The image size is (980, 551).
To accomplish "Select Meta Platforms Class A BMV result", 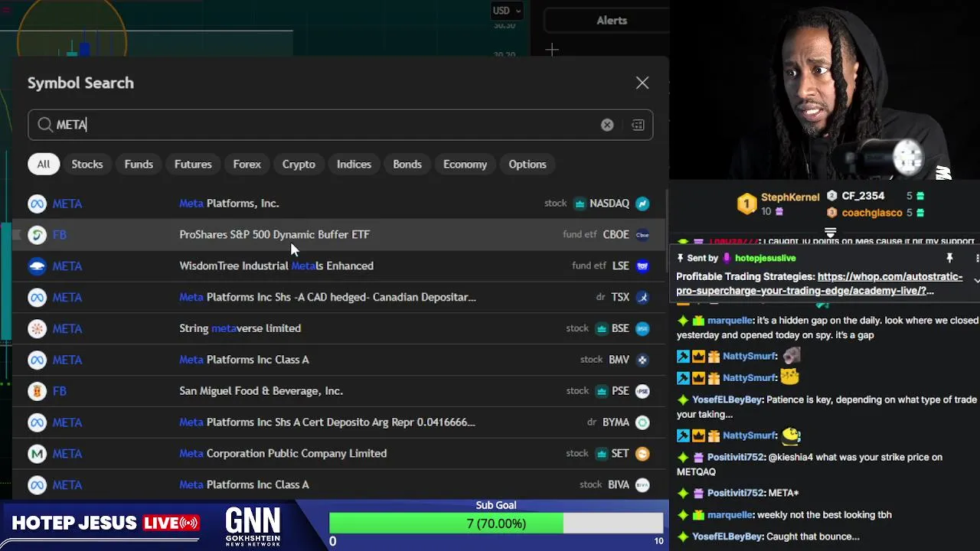I will point(338,360).
